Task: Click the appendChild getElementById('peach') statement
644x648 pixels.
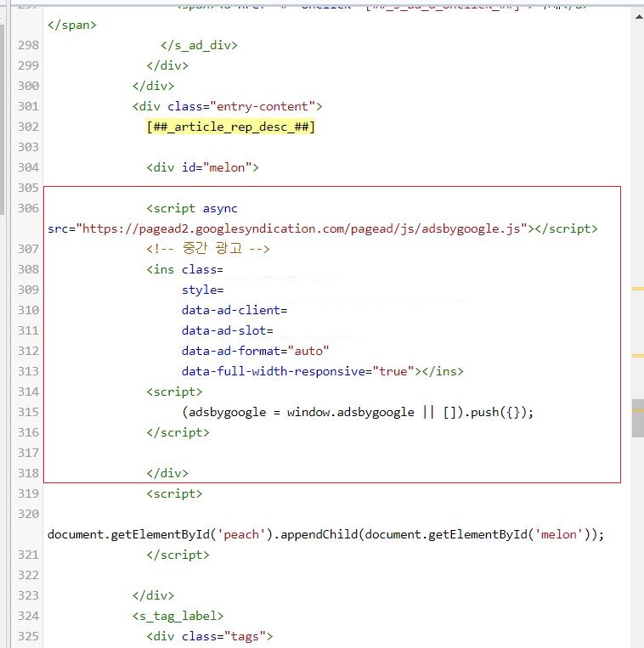Action: click(x=325, y=534)
